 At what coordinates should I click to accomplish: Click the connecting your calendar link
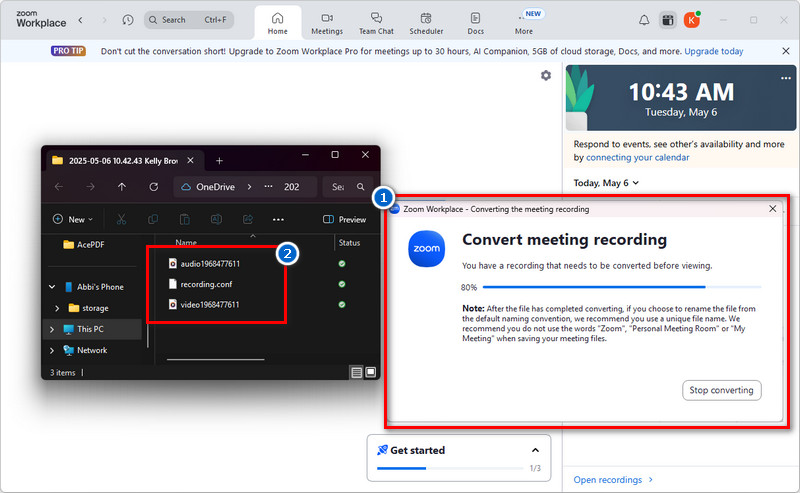(637, 157)
